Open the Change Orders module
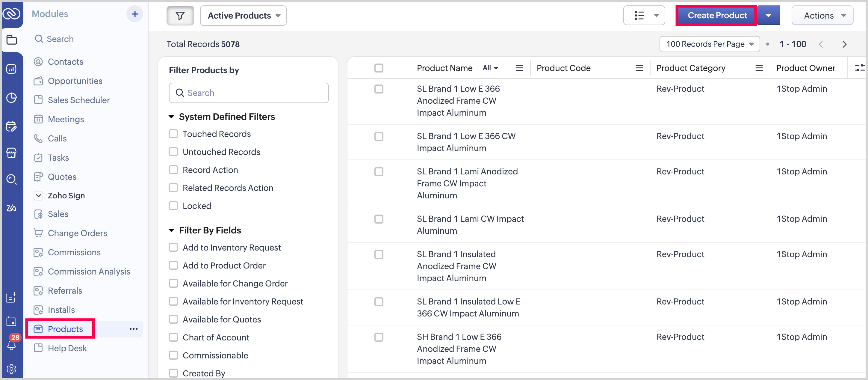868x380 pixels. click(77, 233)
